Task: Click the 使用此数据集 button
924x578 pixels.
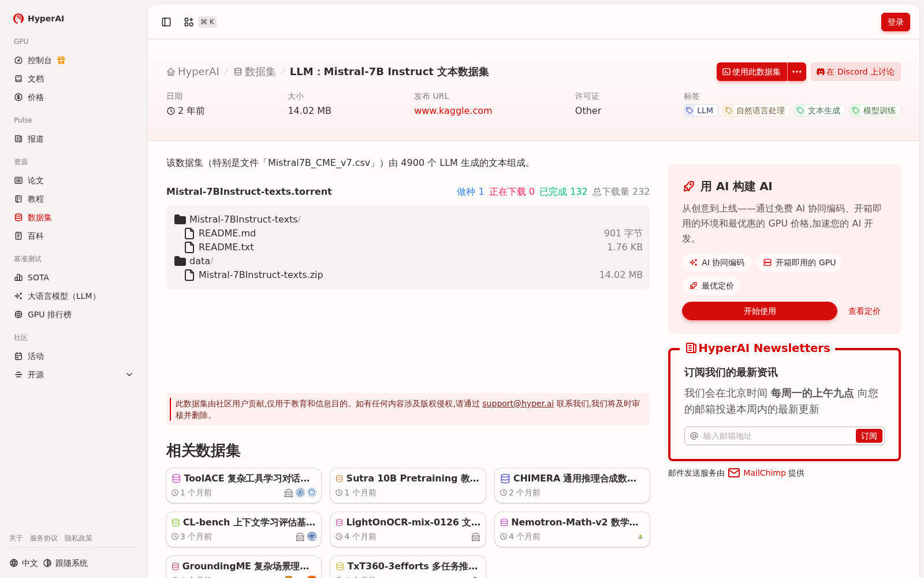Action: coord(752,72)
